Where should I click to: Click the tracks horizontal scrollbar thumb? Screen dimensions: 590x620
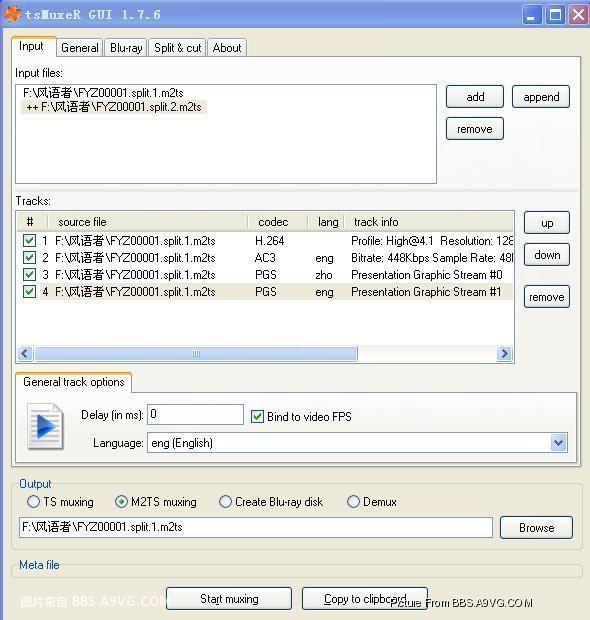(196, 353)
